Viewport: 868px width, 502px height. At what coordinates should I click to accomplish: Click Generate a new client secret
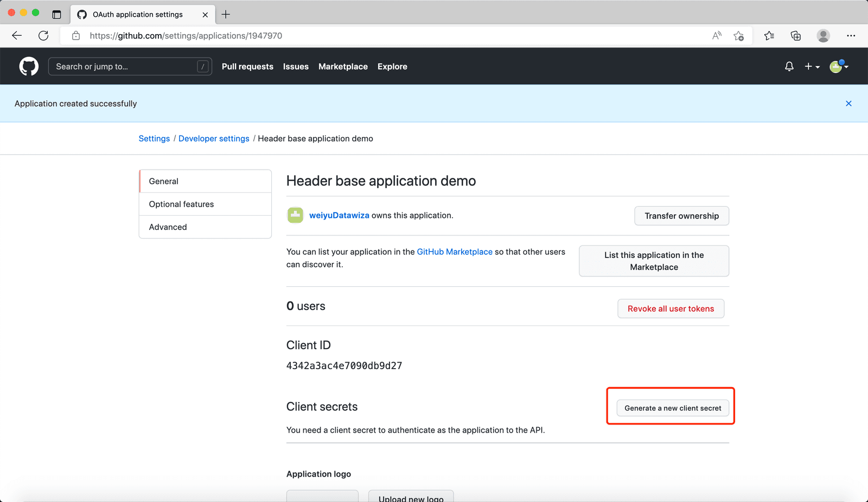[x=673, y=408]
